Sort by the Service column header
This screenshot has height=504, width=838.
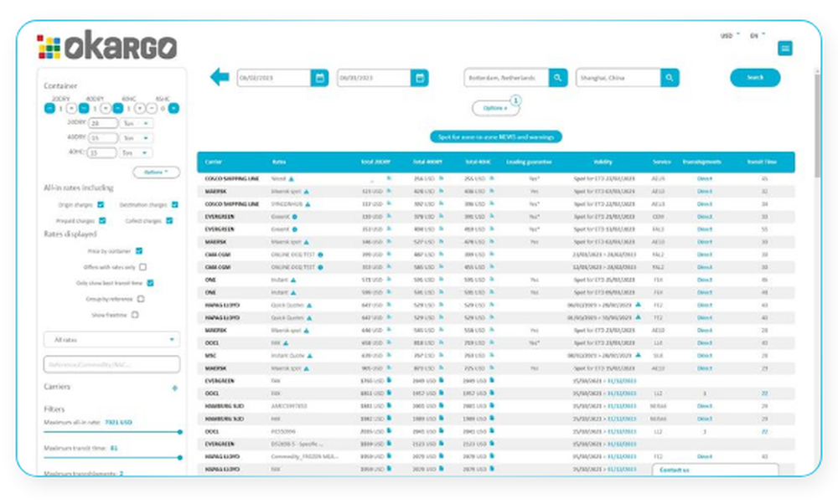[x=662, y=162]
